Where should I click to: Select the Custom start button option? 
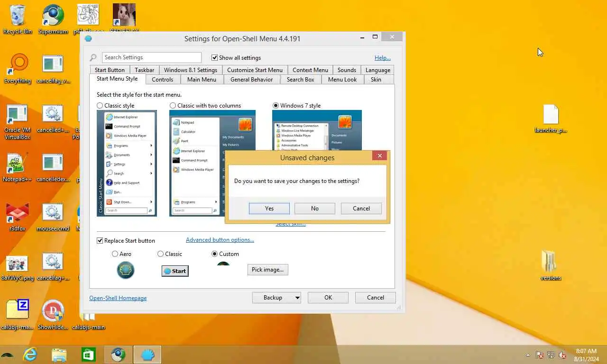coord(214,254)
